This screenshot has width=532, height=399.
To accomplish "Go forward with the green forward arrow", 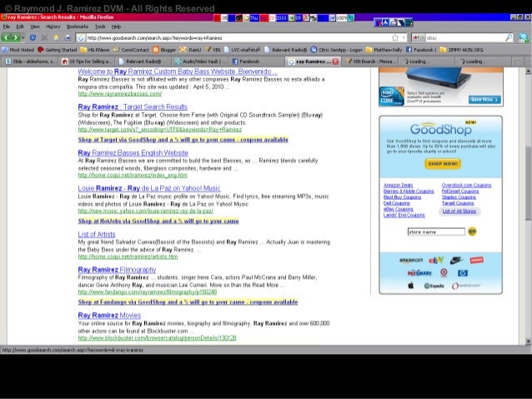I will coord(16,37).
